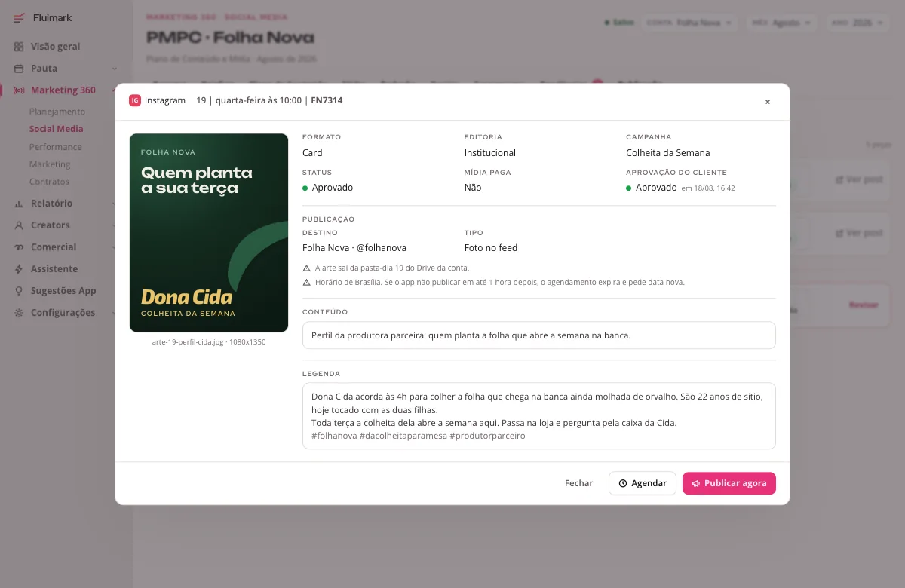Open Performance sidebar item
This screenshot has height=588, width=905.
pos(56,147)
